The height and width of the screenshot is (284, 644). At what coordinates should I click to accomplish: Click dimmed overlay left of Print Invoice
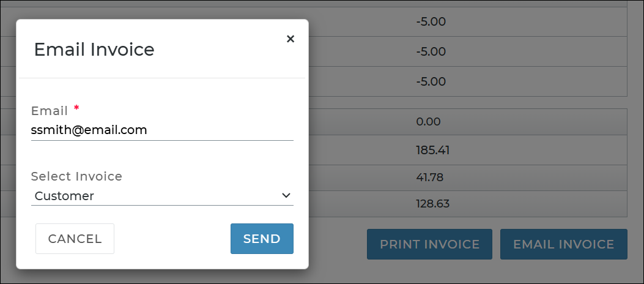338,245
